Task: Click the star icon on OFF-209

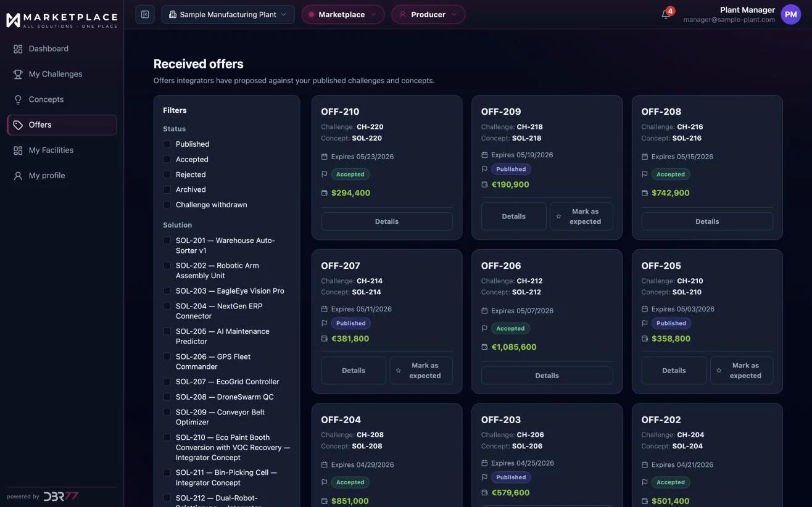Action: point(558,216)
